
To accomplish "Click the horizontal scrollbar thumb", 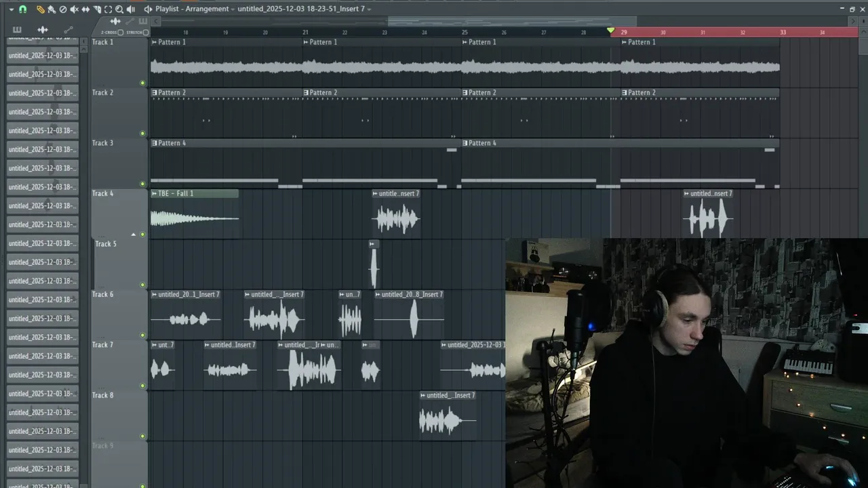I will click(x=512, y=21).
